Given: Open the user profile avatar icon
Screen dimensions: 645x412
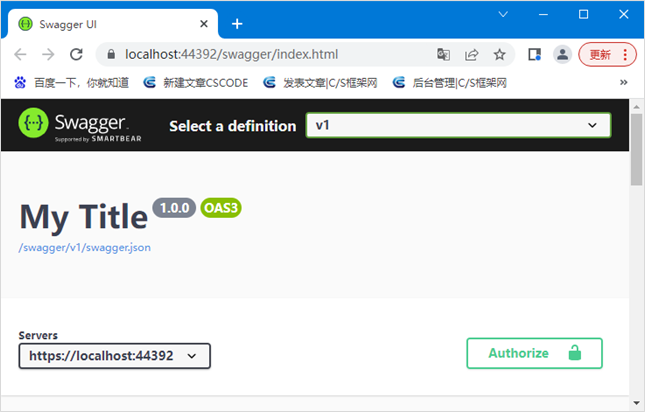Looking at the screenshot, I should click(x=563, y=54).
